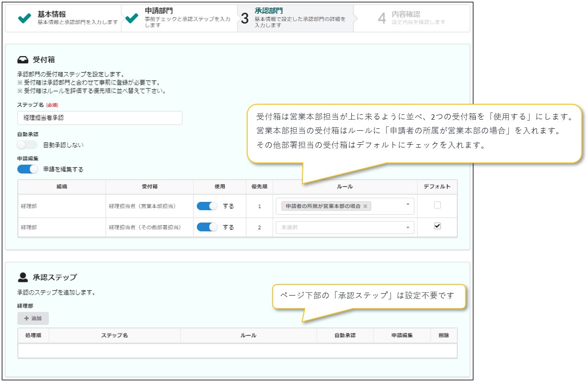Click the 受付箱 inbox tray icon
This screenshot has height=384, width=588.
click(x=23, y=60)
